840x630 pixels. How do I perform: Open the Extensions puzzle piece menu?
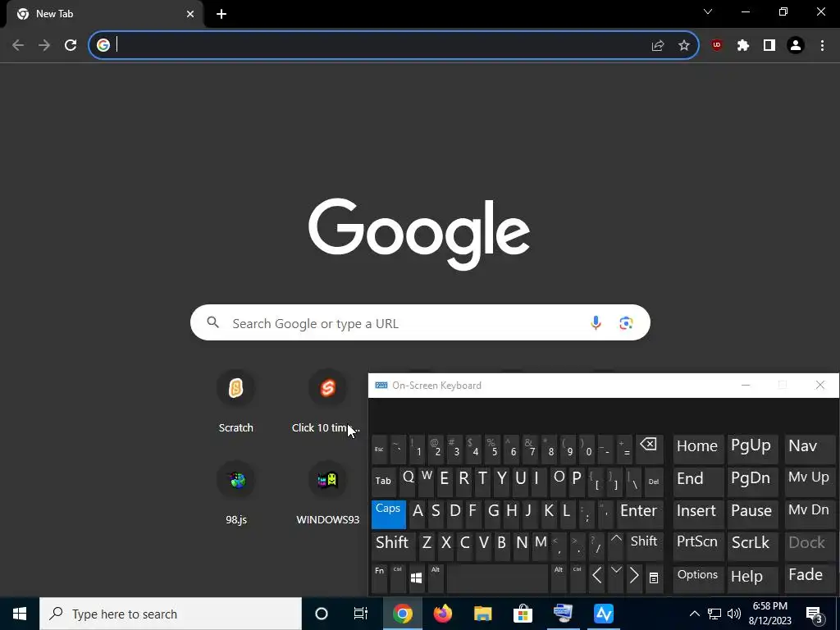pyautogui.click(x=743, y=46)
